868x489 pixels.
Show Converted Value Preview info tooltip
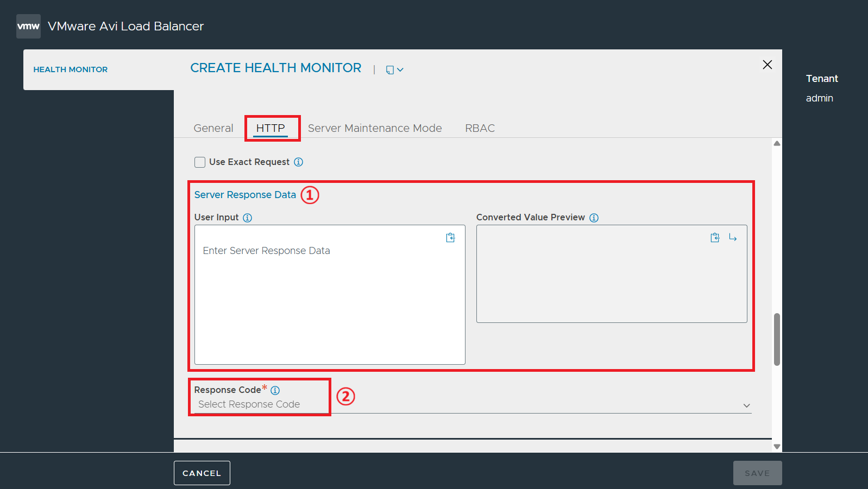594,218
